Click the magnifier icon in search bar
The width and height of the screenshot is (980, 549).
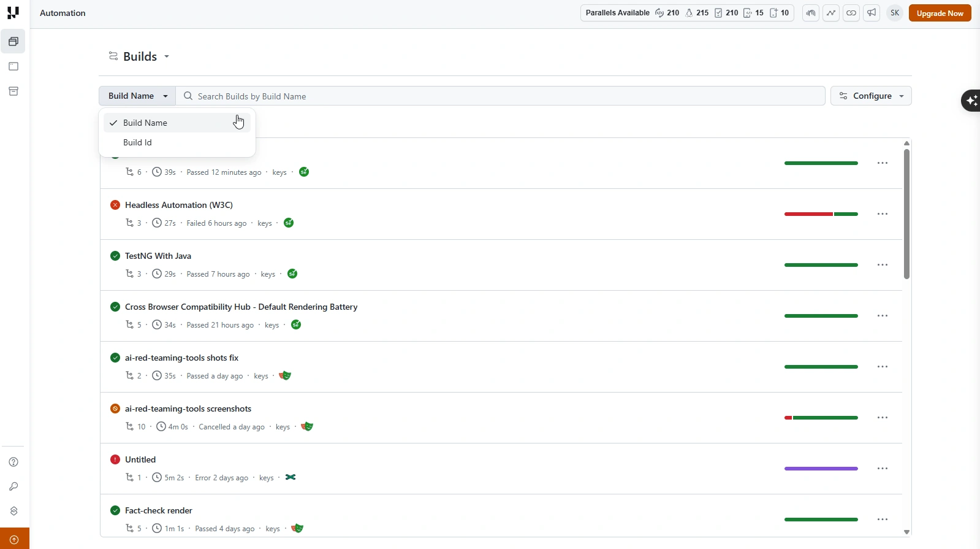tap(188, 96)
